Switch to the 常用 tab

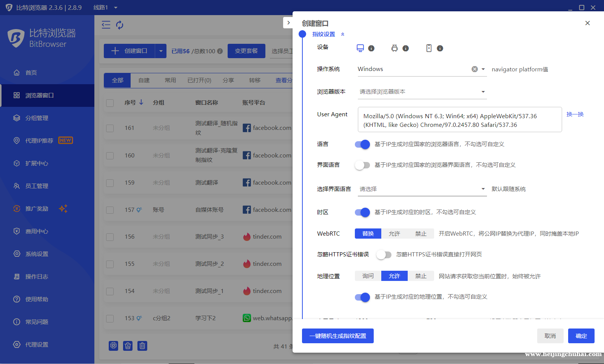[170, 80]
